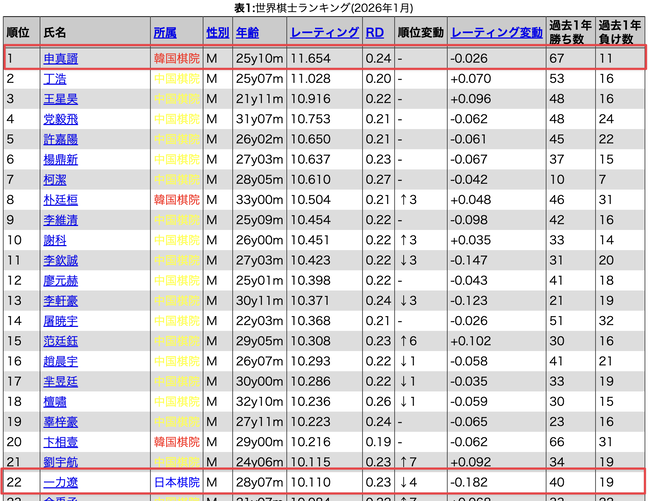Screen dimensions: 650x501
Task: Sort table by RD column header
Action: pyautogui.click(x=375, y=33)
